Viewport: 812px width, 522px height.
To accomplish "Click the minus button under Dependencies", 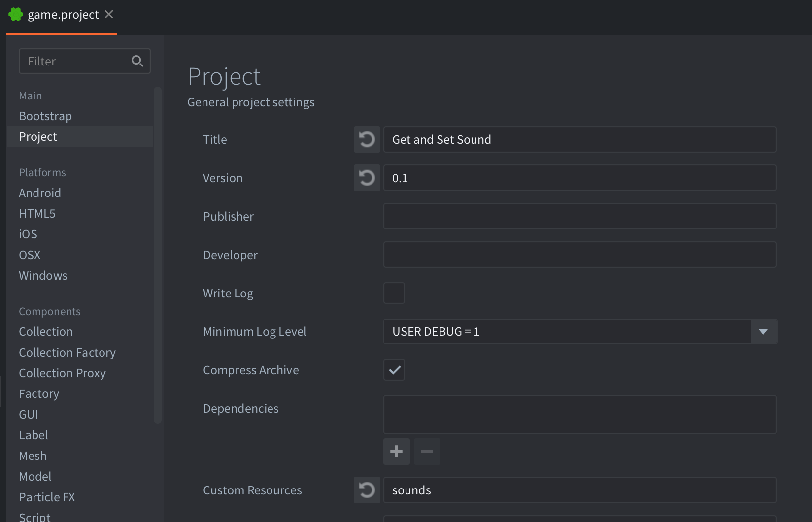I will point(427,452).
